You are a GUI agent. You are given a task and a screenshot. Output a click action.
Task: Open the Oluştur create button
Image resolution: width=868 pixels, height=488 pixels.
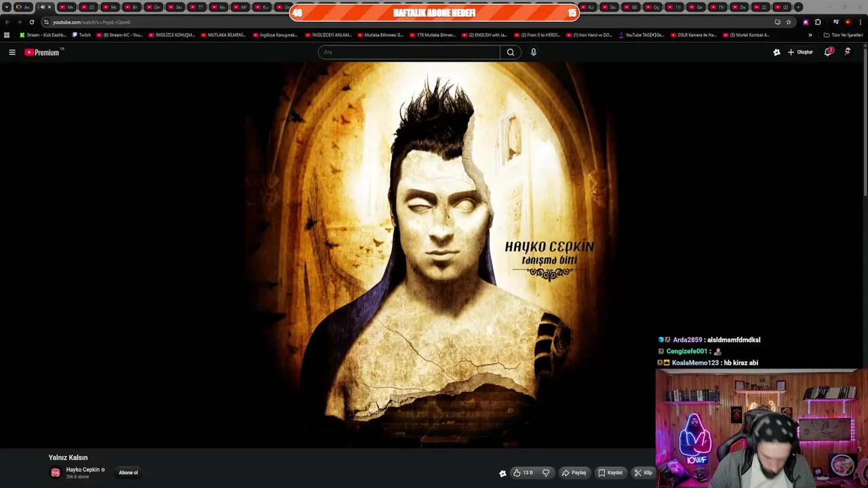800,52
